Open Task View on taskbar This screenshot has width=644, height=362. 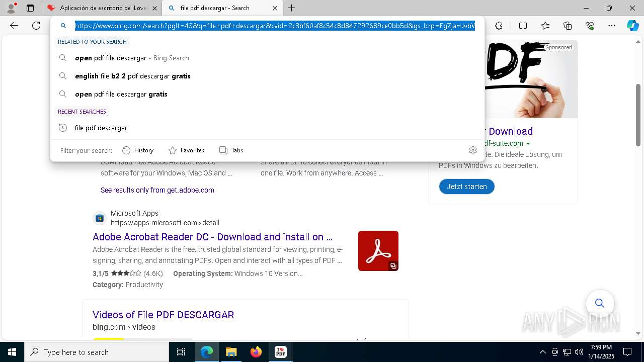181,352
